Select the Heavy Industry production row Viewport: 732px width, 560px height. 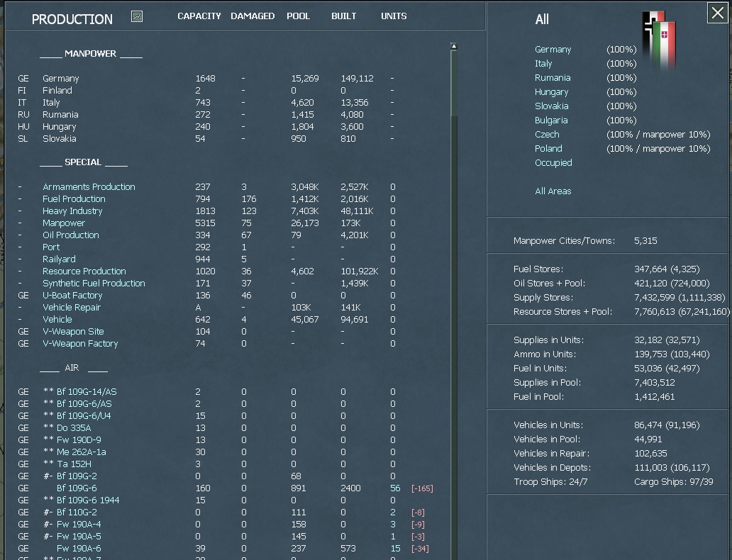(72, 211)
